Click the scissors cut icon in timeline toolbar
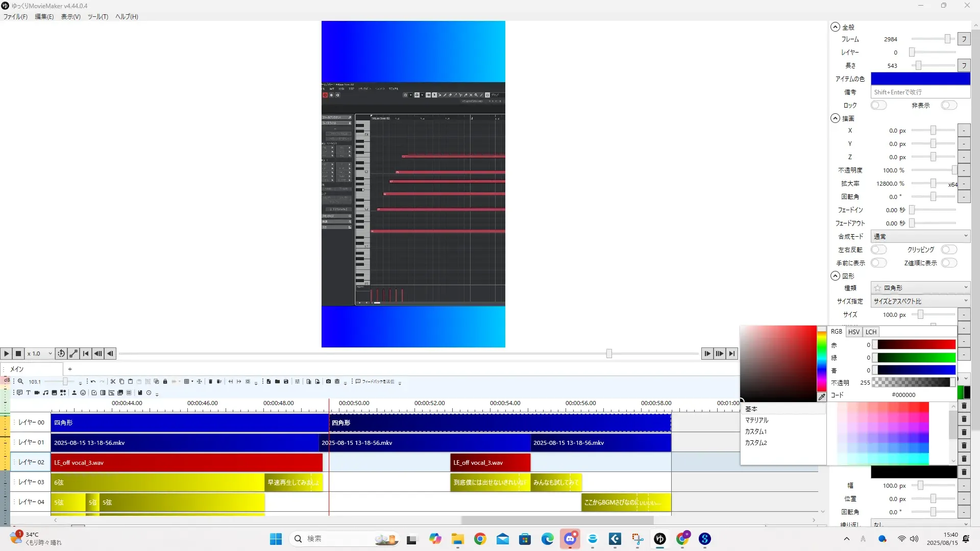This screenshot has height=551, width=980. 113,382
